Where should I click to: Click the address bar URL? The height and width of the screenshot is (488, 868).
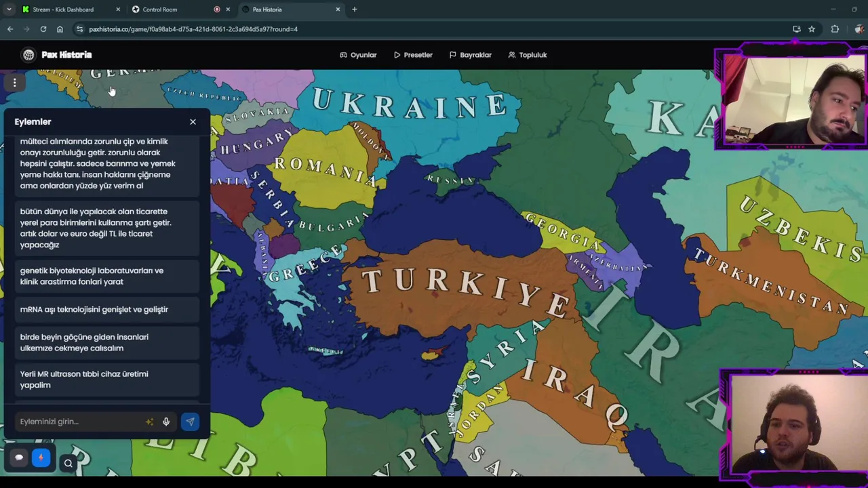193,29
